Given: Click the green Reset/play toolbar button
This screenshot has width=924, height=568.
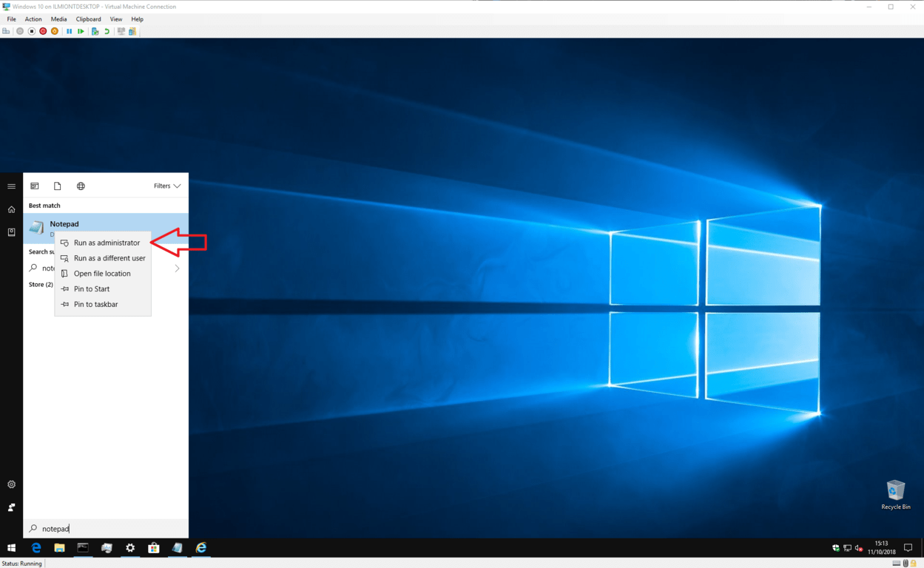Looking at the screenshot, I should tap(81, 31).
